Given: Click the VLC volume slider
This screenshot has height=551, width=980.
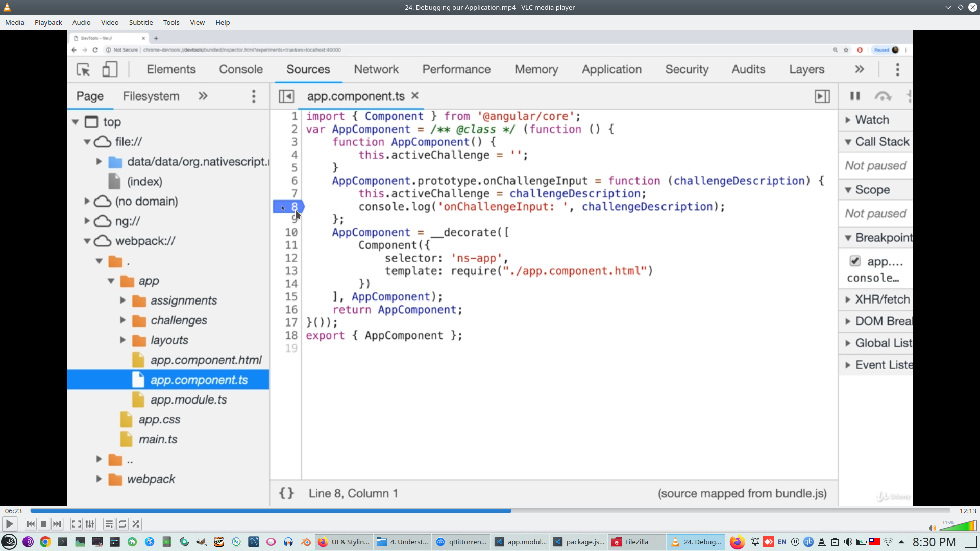Looking at the screenshot, I should (959, 526).
